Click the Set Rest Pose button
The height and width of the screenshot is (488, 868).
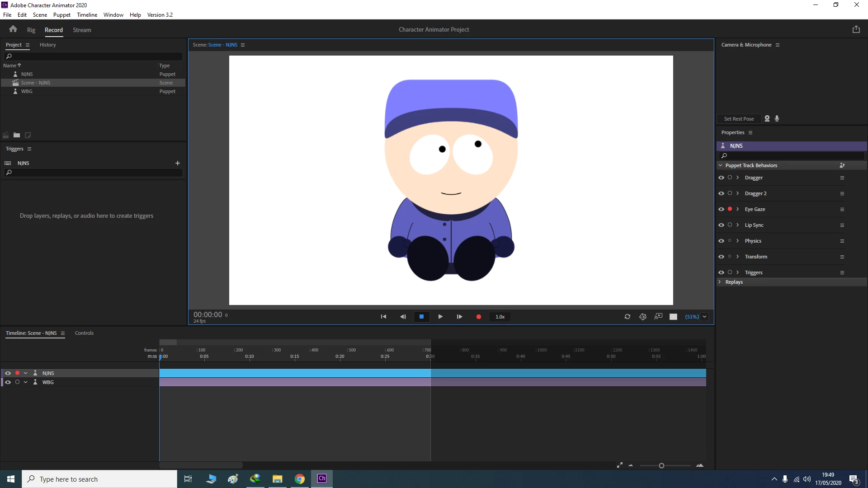pos(739,119)
